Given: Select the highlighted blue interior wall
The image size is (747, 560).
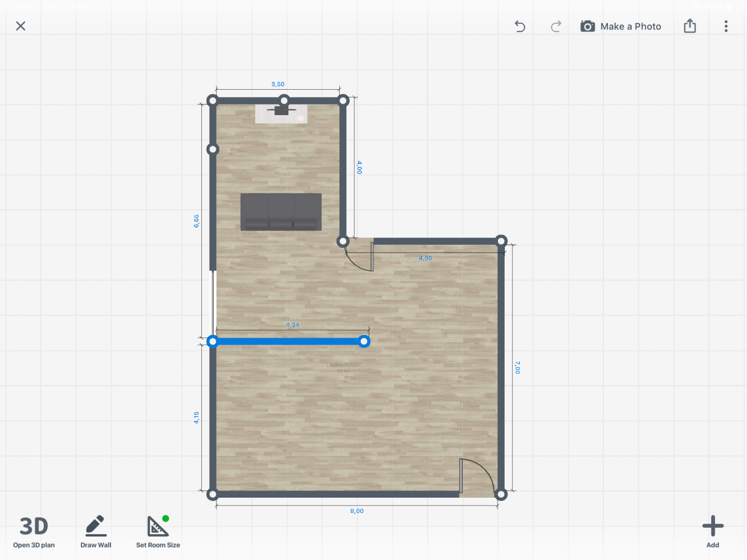Looking at the screenshot, I should 288,341.
